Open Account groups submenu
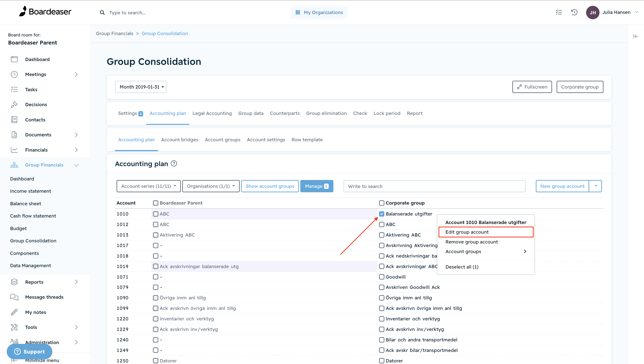 pos(486,252)
